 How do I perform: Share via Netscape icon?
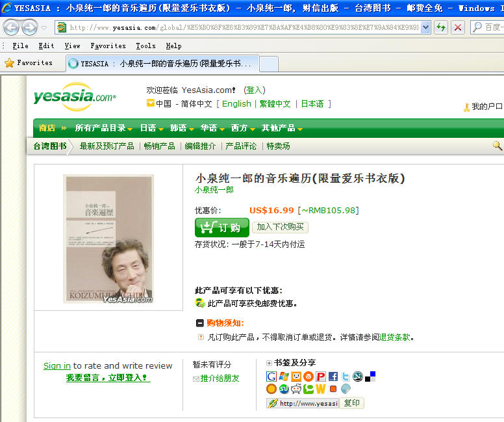click(358, 376)
